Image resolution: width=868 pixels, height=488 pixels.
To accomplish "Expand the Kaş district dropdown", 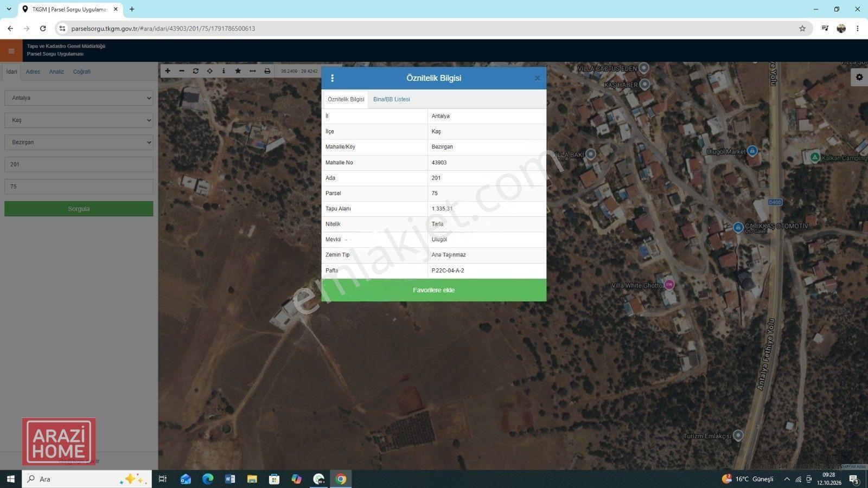I will pos(79,120).
